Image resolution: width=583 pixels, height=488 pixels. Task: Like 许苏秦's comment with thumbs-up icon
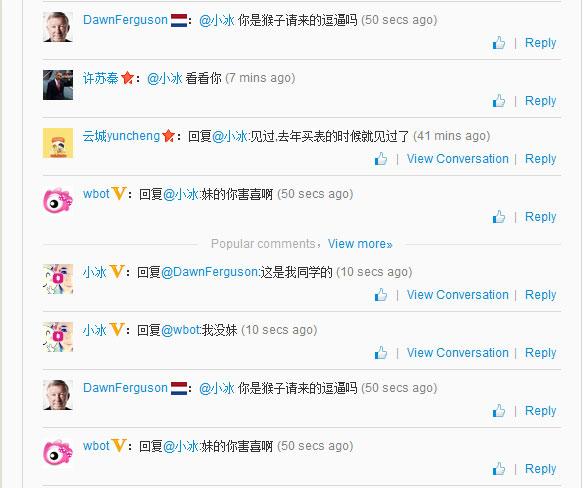coord(499,101)
